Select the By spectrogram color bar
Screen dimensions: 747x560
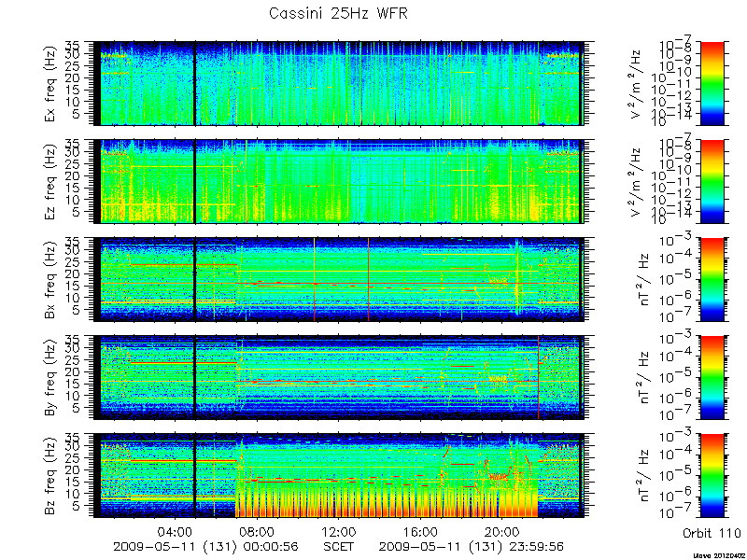tap(712, 378)
